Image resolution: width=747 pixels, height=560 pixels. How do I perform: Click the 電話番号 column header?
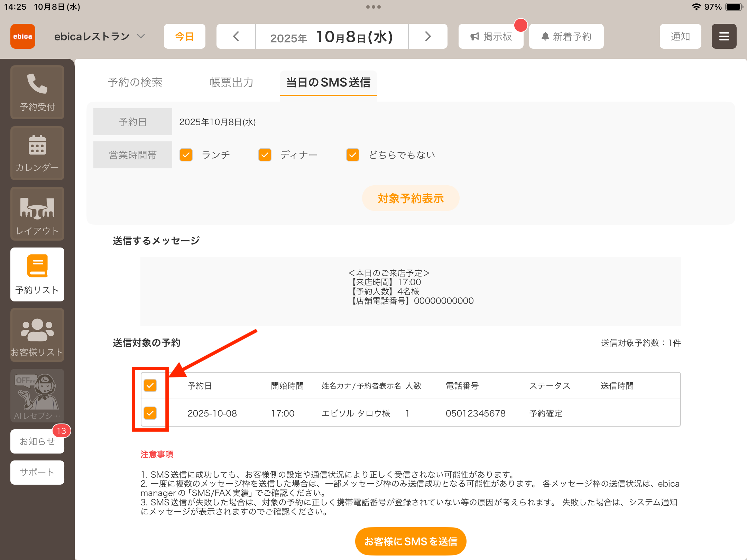[x=462, y=386]
